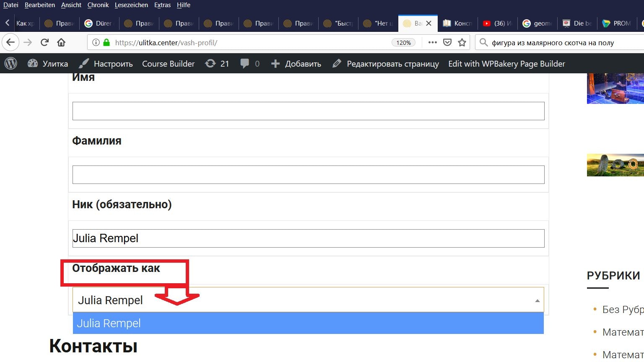Go to browser home page icon
The height and width of the screenshot is (362, 644).
61,42
